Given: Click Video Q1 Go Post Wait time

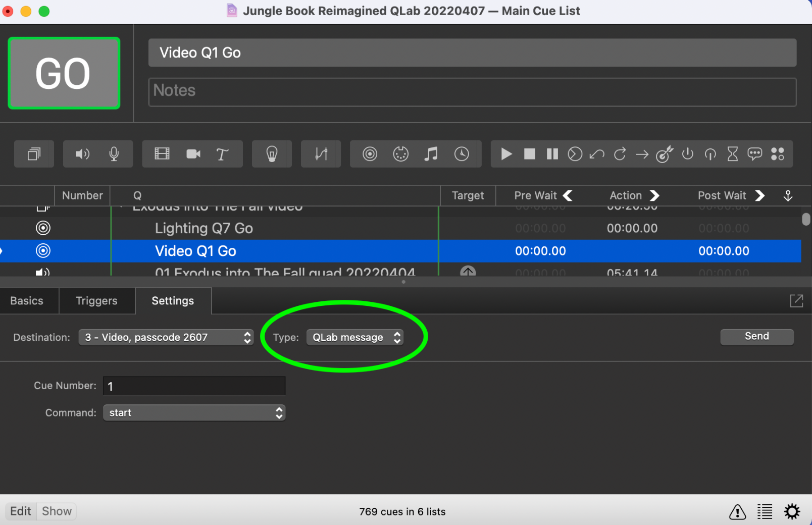Looking at the screenshot, I should click(724, 251).
